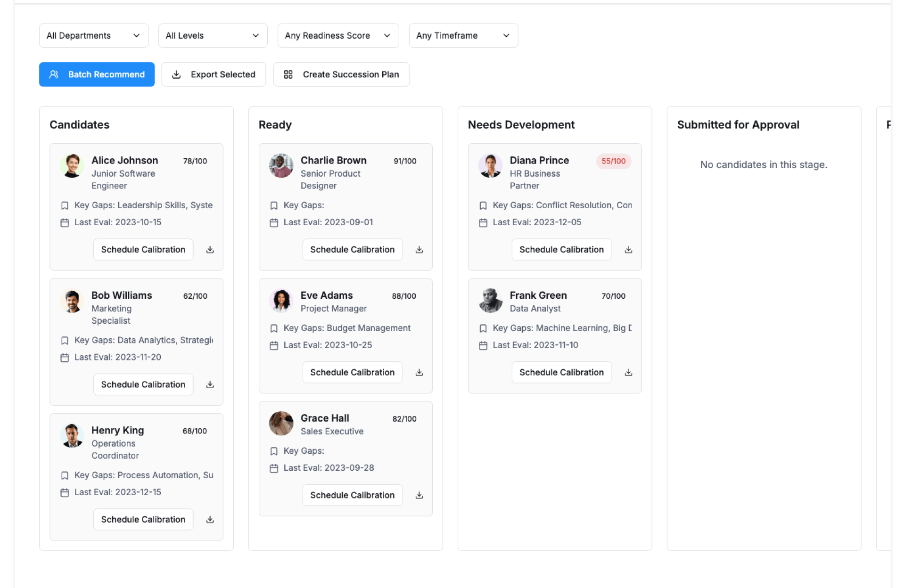Click download icon on Frank Green's card

click(628, 373)
